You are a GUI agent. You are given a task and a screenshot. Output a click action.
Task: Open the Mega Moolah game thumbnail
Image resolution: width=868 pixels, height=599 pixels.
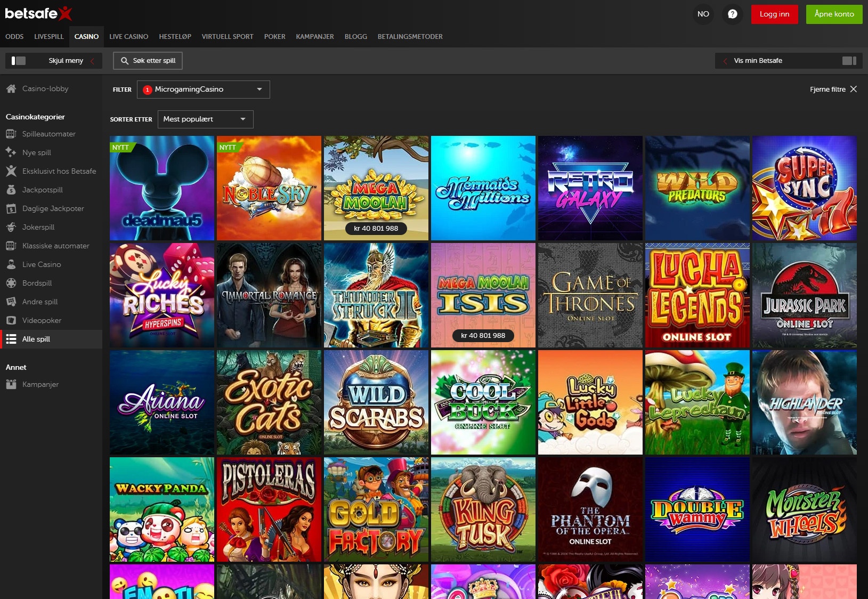click(376, 188)
